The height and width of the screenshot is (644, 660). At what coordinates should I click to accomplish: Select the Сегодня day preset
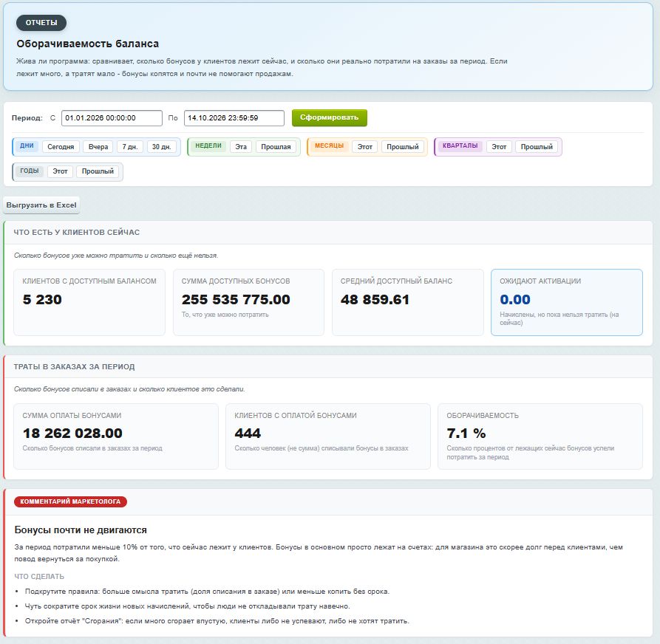(x=61, y=147)
